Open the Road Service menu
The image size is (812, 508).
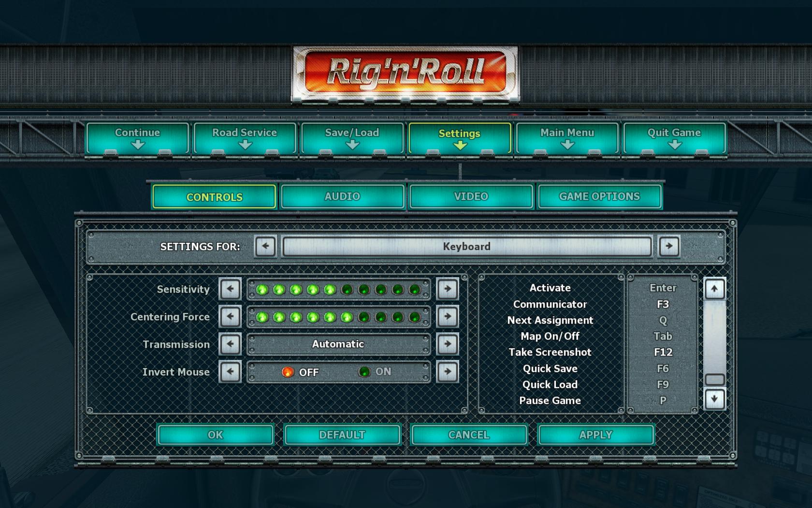[245, 138]
